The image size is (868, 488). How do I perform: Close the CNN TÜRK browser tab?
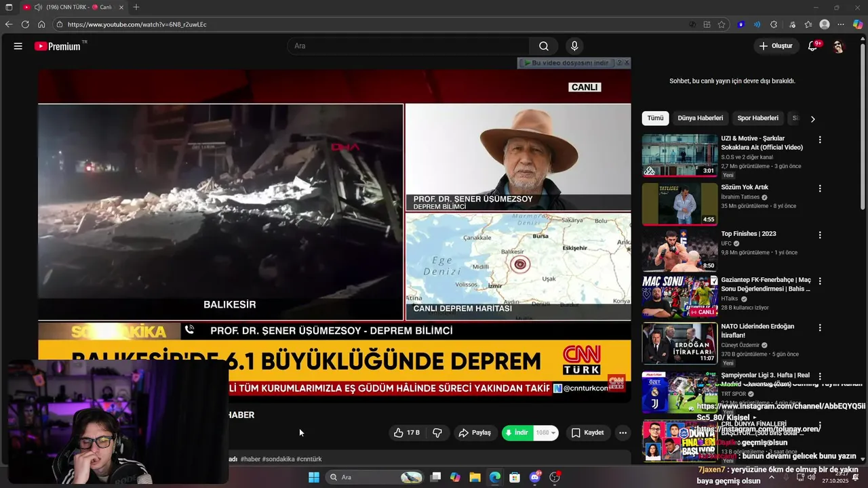click(121, 7)
